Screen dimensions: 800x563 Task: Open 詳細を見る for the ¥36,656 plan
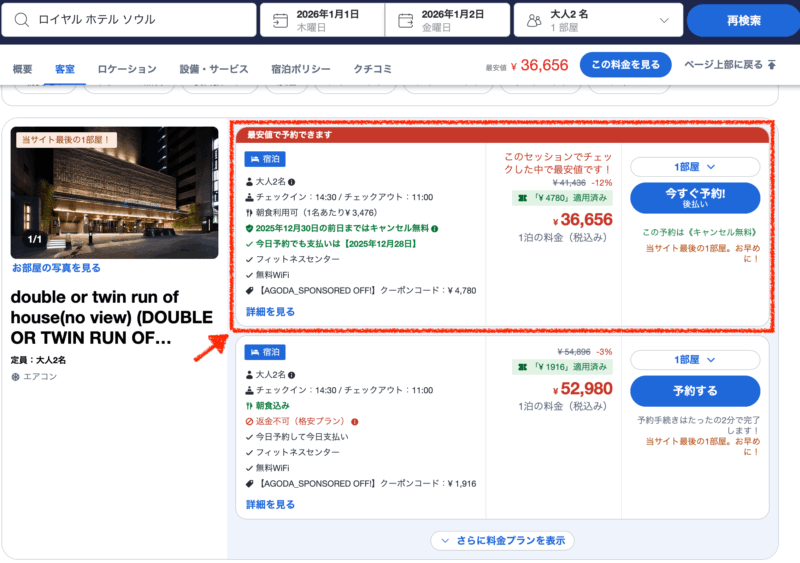[270, 312]
